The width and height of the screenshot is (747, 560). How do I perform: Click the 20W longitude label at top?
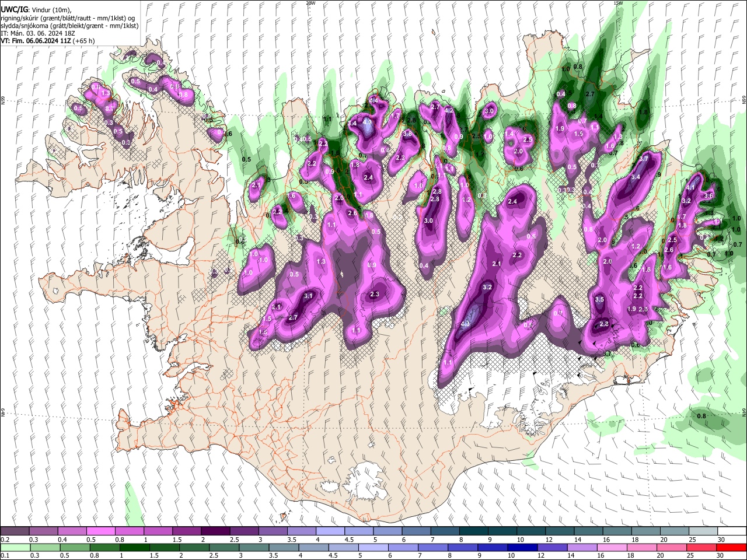click(x=310, y=3)
